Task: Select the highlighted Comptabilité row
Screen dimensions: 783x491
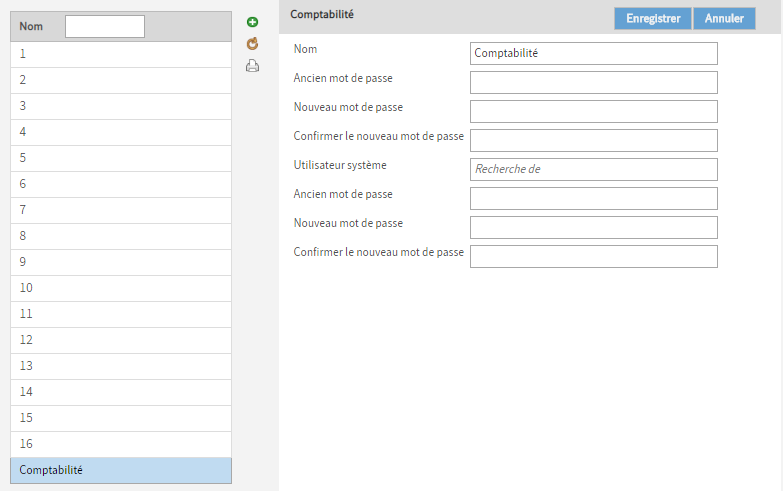Action: click(x=121, y=470)
